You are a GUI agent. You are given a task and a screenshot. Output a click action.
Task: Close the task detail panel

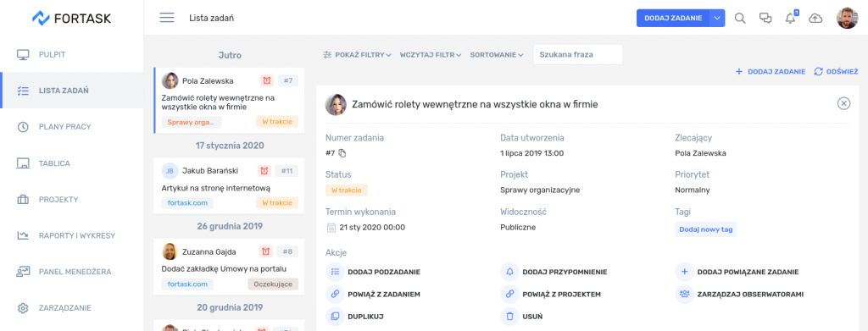(843, 103)
